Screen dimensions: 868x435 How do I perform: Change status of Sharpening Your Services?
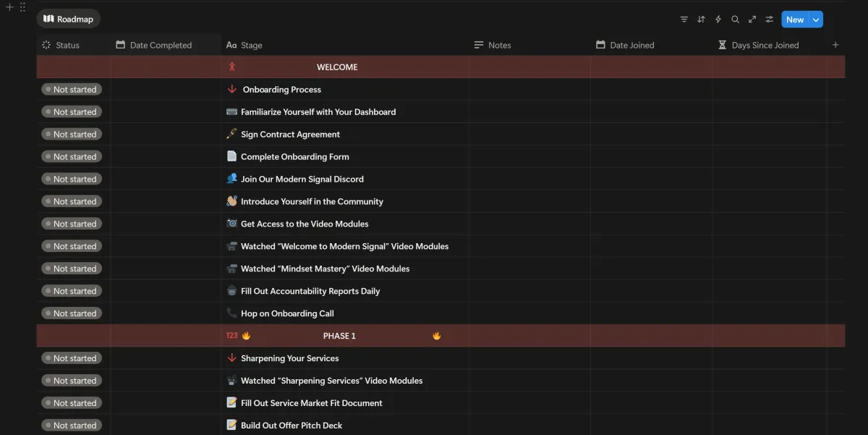pyautogui.click(x=72, y=358)
